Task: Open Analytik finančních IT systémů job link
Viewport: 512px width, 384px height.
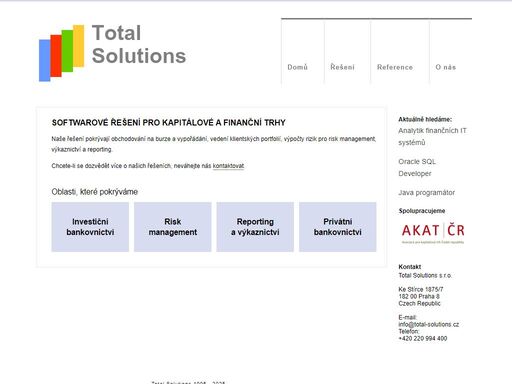Action: (432, 136)
